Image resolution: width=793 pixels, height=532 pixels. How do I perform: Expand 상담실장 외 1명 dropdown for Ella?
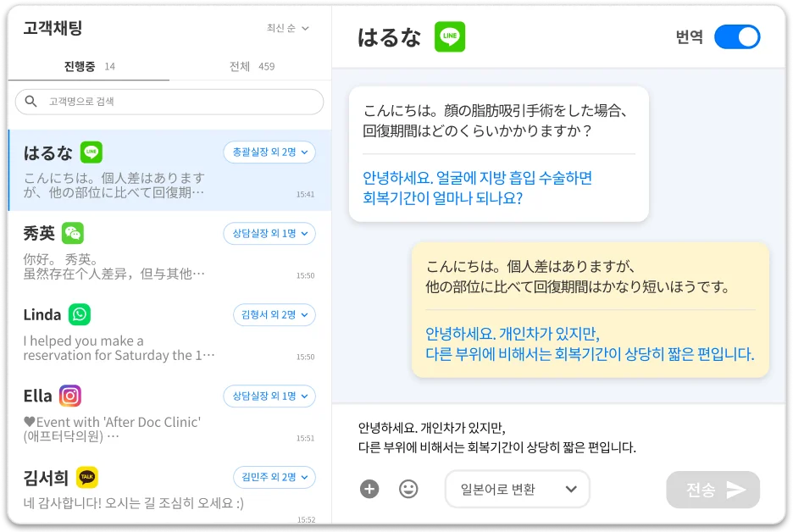pos(269,396)
